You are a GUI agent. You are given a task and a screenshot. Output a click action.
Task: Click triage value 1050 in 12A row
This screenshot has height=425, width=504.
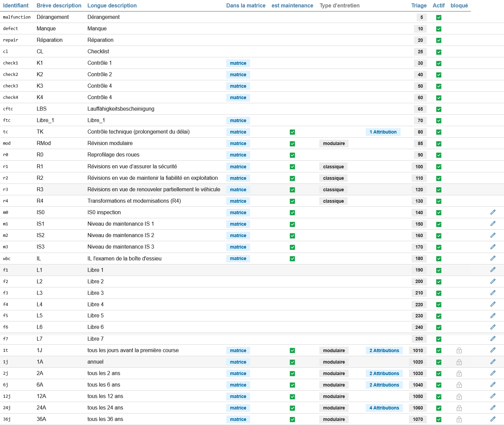point(418,396)
